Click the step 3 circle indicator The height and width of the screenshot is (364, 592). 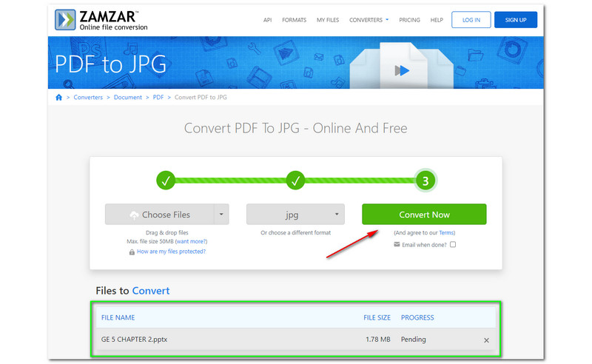tap(425, 180)
